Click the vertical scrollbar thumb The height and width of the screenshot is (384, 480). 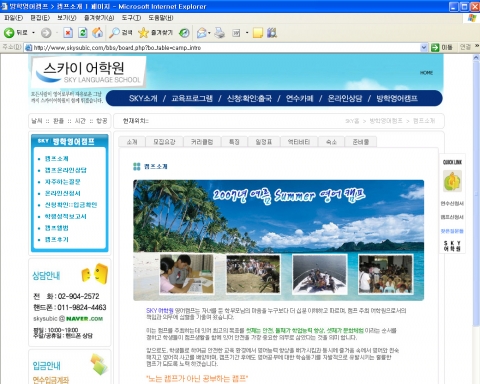coord(476,194)
